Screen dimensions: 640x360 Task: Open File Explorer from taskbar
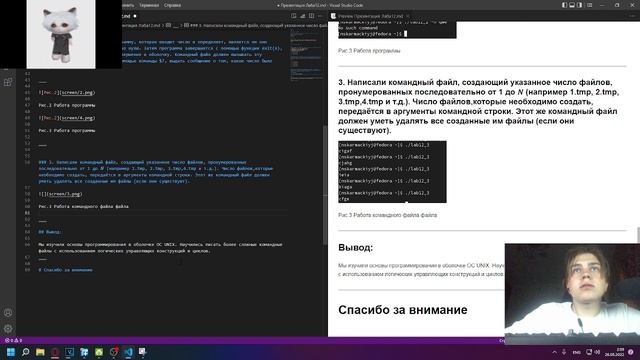40,352
